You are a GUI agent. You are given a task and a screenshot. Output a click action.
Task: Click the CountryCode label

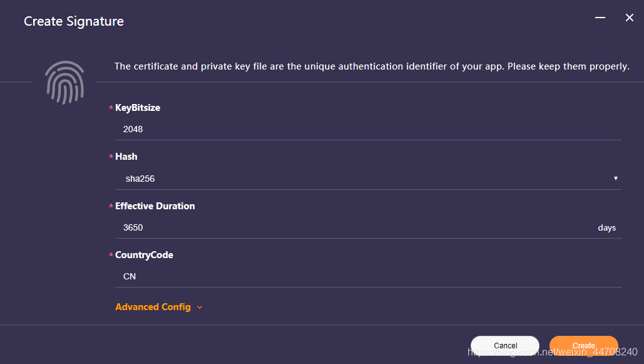click(144, 255)
